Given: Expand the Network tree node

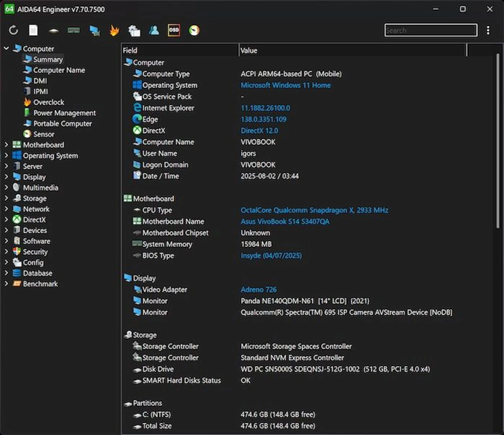Looking at the screenshot, I should [6, 209].
